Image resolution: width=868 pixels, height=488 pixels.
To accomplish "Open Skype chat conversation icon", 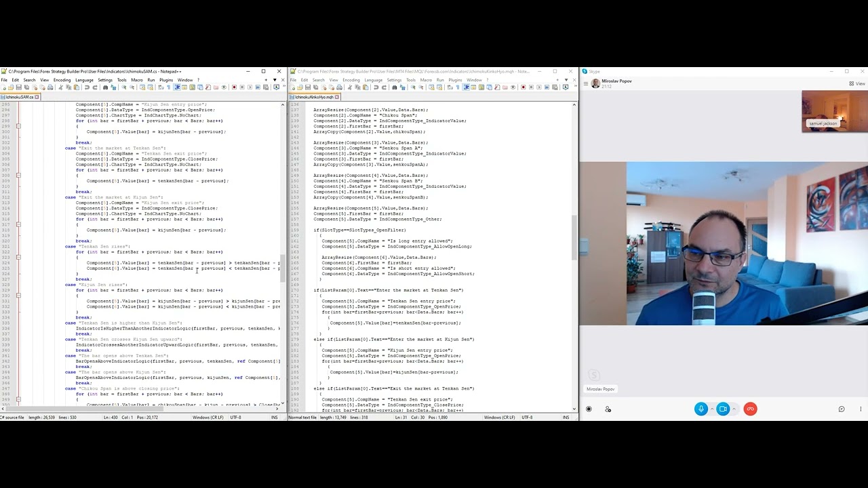I will (842, 409).
